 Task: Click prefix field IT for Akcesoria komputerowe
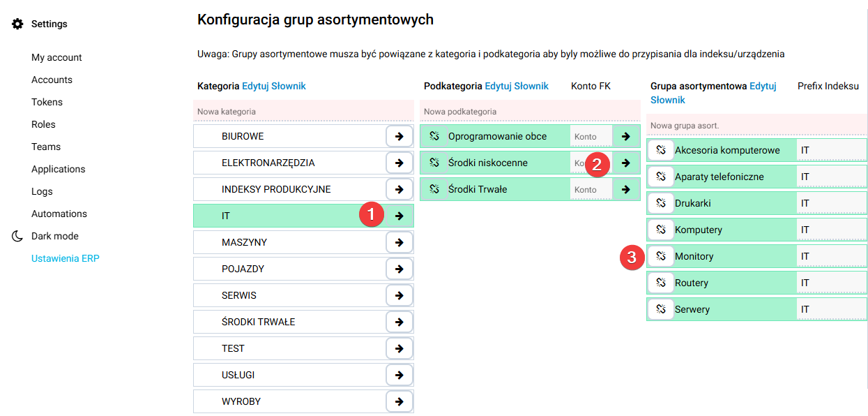pos(832,150)
